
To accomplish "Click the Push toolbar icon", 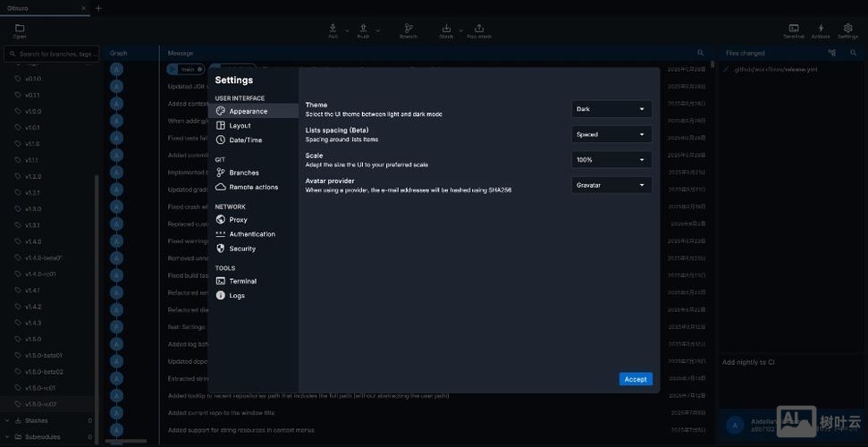I will tap(363, 30).
